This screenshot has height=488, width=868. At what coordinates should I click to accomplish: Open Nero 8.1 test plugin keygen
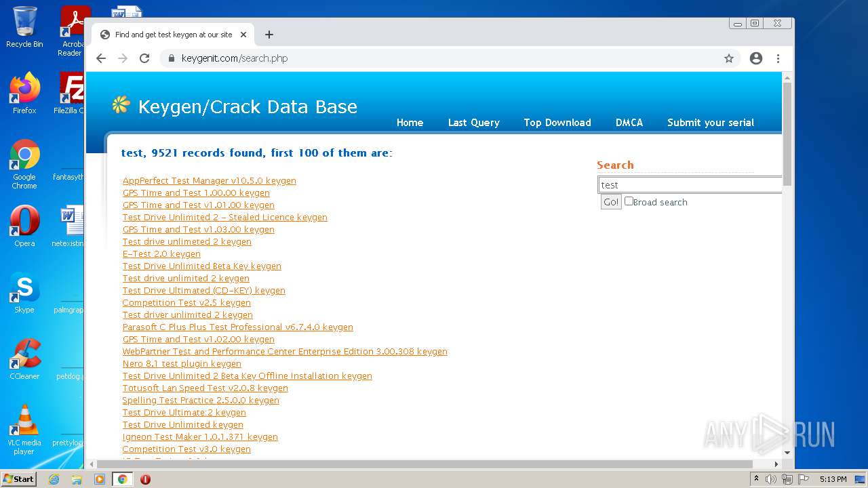click(182, 364)
